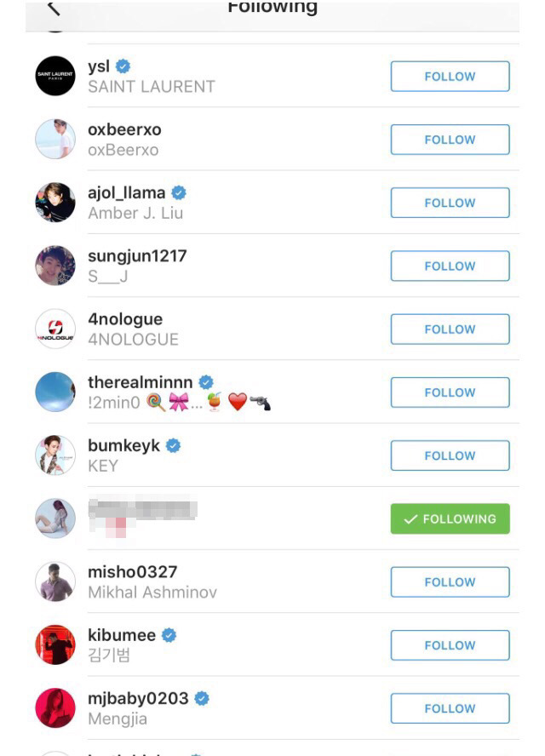Follow the misho0327 account
This screenshot has width=545, height=756.
[x=450, y=582]
